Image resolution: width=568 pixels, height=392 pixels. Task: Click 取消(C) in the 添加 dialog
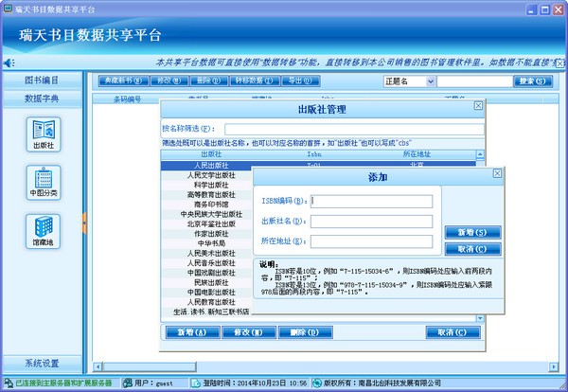pos(473,249)
